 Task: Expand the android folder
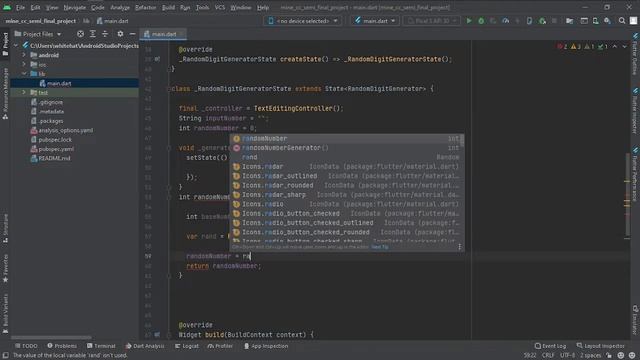click(24, 55)
